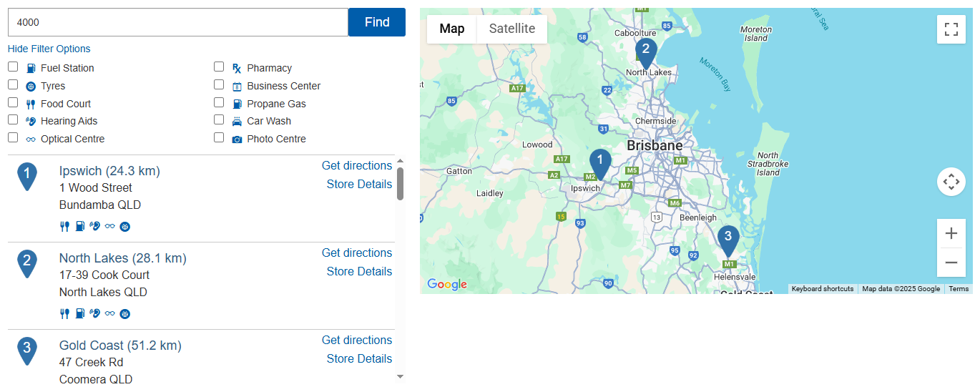Click the hearing aid icon under North Lakes listing

tap(94, 313)
